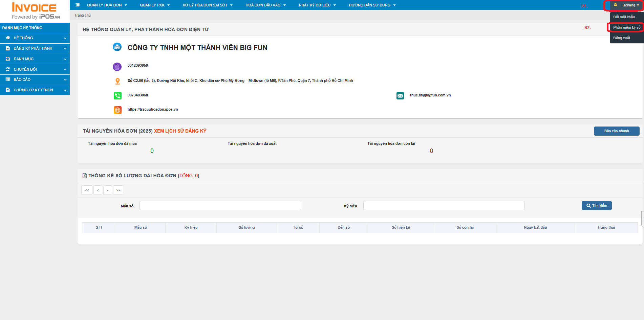Image resolution: width=644 pixels, height=320 pixels.
Task: Select Phần mềm ký số menu entry
Action: point(626,27)
